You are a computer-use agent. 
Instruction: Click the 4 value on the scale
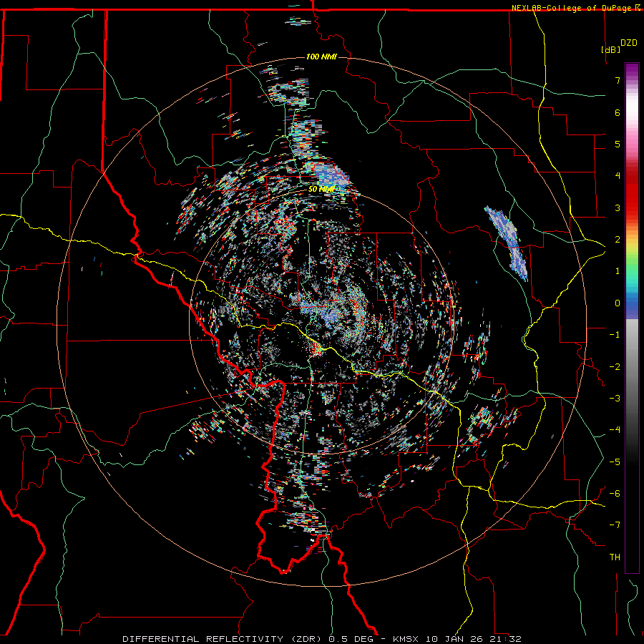[x=618, y=176]
